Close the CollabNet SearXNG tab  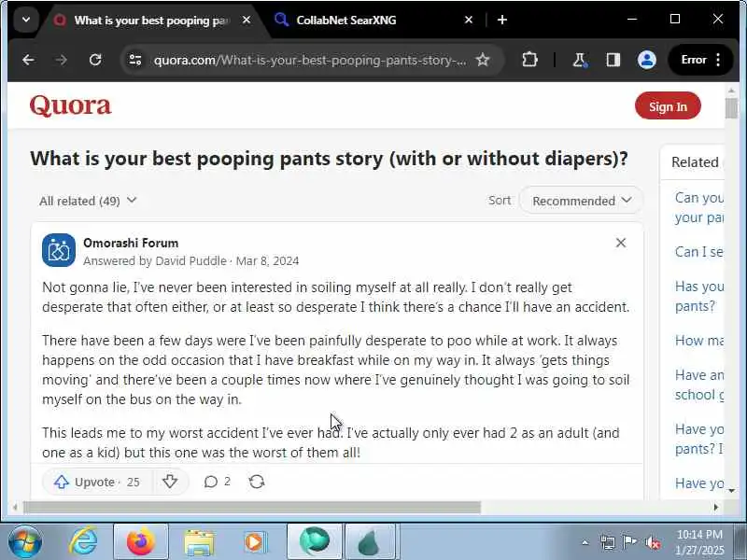469,20
